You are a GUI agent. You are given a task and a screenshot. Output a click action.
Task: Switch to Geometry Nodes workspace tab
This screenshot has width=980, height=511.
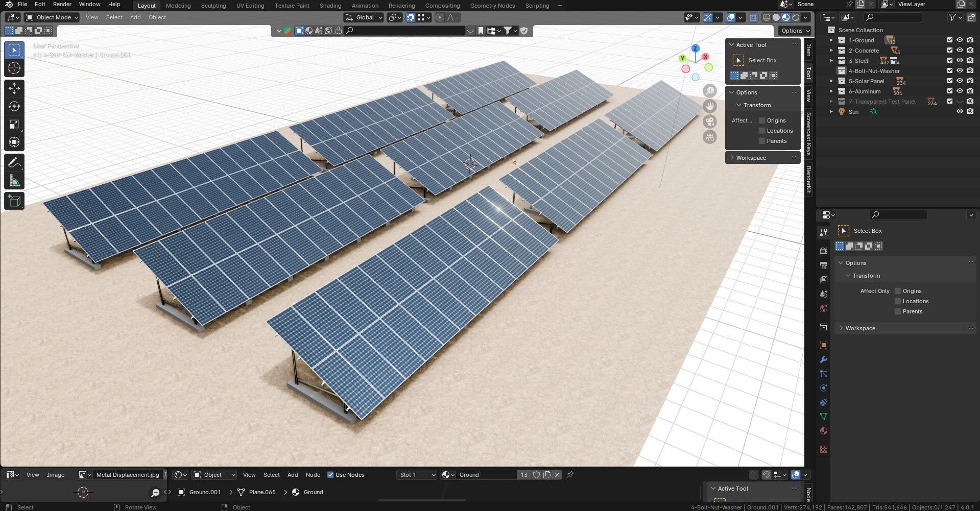coord(492,6)
